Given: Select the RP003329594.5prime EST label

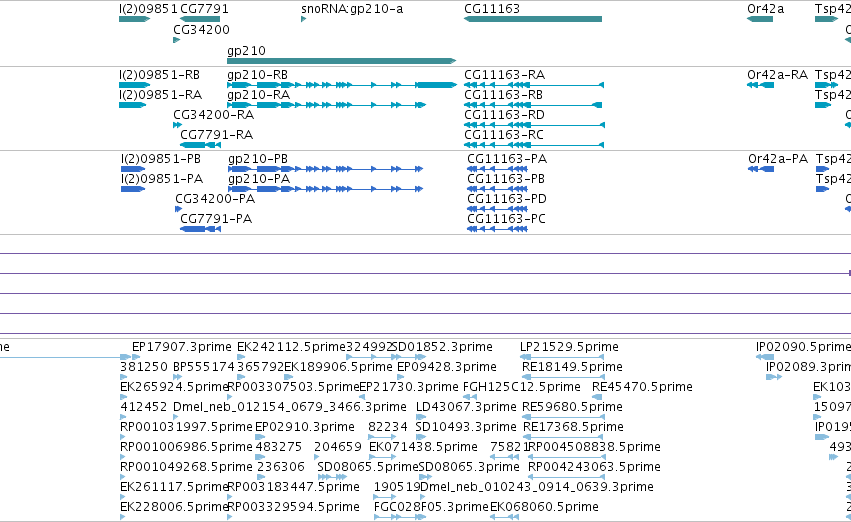Looking at the screenshot, I should 294,507.
